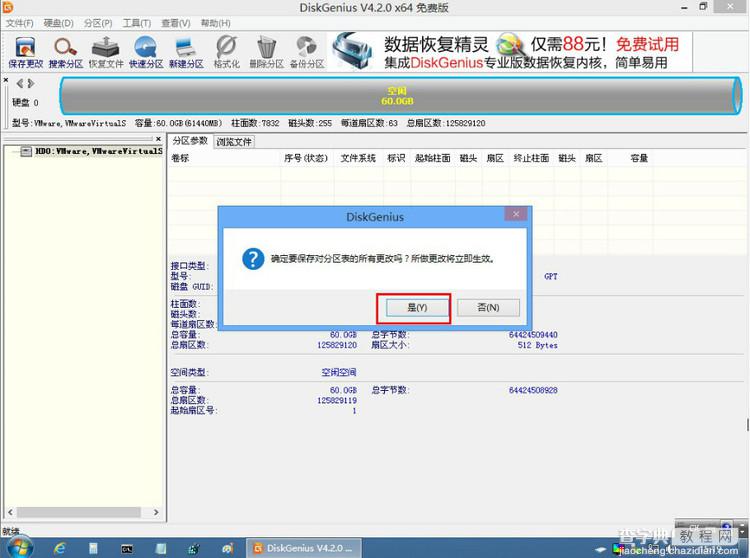The width and height of the screenshot is (750, 558).
Task: Click the 终止柱面 column header
Action: point(531,158)
